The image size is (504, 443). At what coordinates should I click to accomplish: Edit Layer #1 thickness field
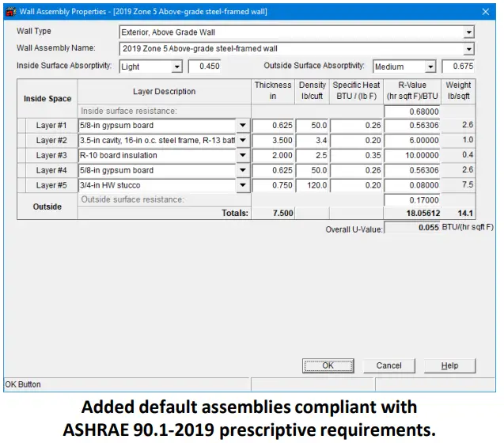click(x=273, y=125)
